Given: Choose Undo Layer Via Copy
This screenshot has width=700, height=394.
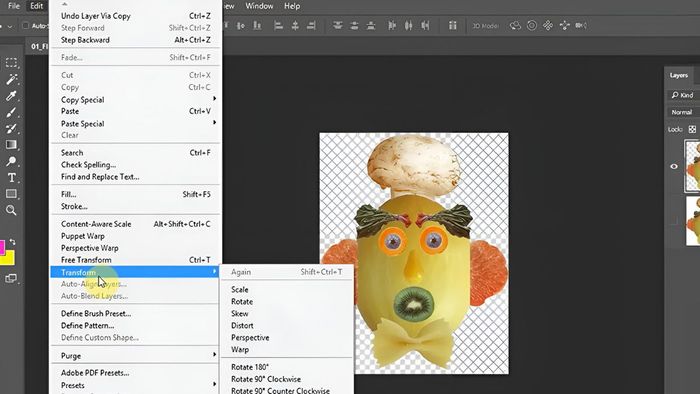Looking at the screenshot, I should (x=136, y=16).
